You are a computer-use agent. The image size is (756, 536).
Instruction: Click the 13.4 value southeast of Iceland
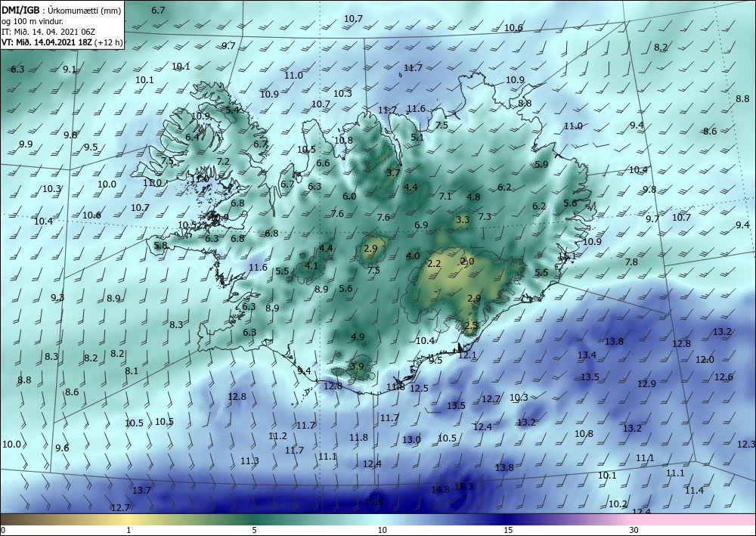coord(587,355)
